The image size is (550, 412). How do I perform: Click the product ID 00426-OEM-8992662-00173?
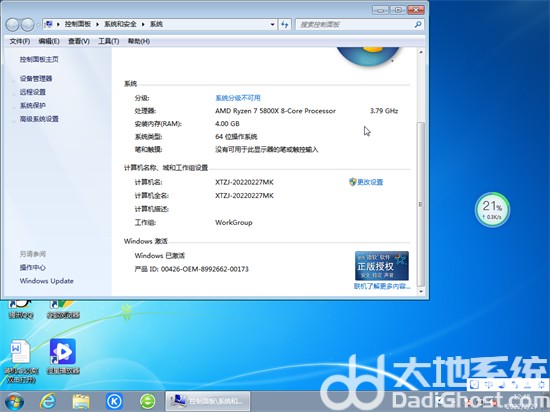204,269
